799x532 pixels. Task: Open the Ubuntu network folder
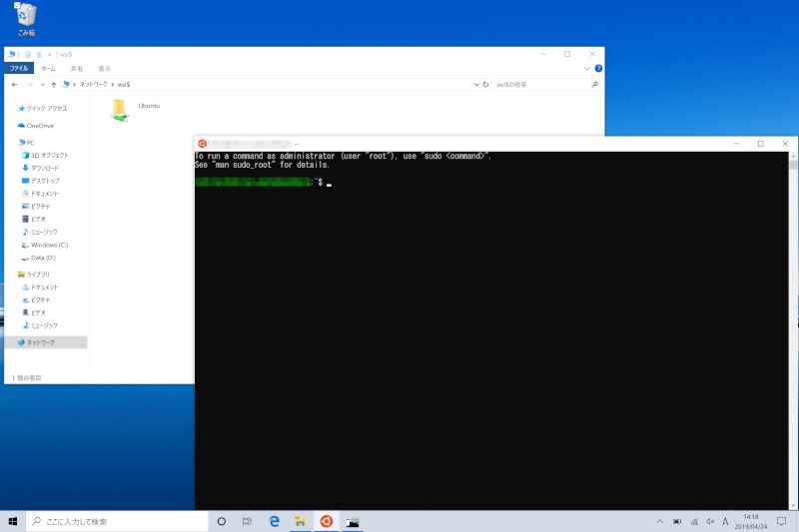135,110
